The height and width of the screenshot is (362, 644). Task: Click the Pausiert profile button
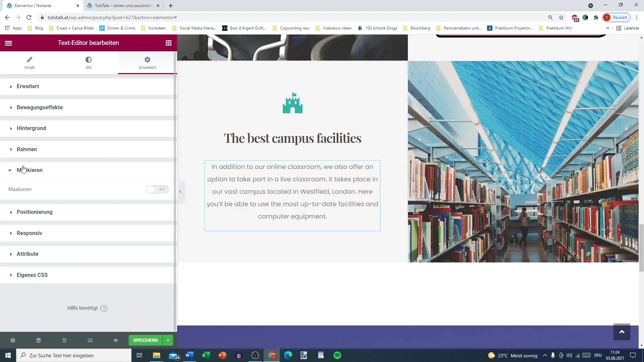point(616,17)
